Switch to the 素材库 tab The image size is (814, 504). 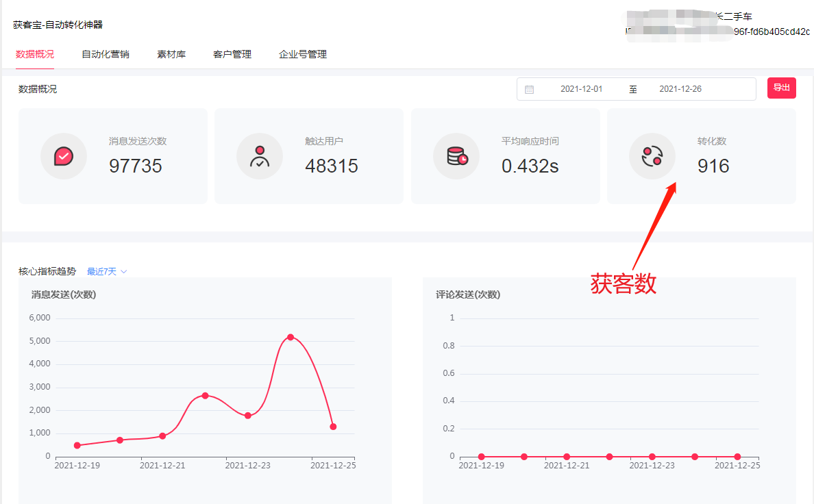point(171,53)
